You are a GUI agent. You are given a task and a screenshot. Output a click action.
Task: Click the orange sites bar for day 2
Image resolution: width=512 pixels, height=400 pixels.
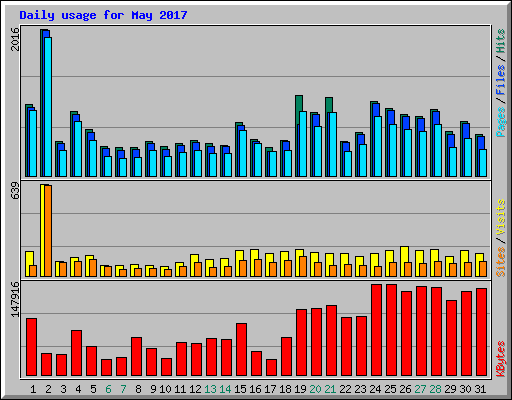point(48,231)
